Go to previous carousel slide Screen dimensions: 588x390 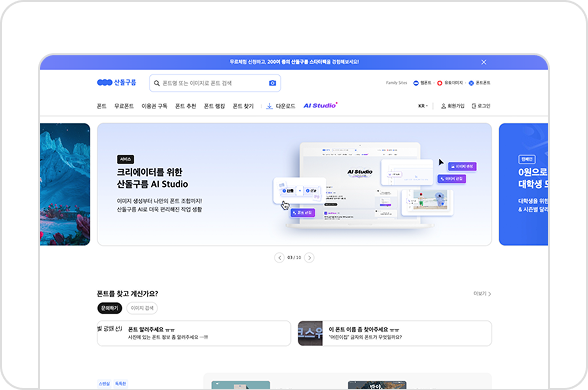279,258
